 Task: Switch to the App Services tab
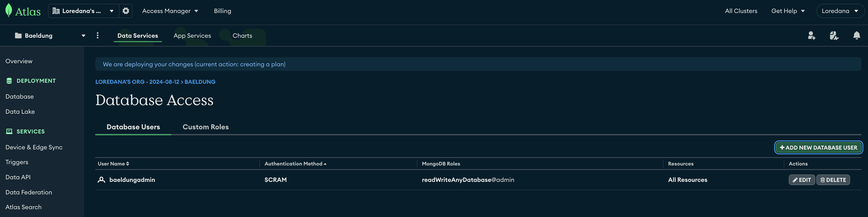[192, 35]
